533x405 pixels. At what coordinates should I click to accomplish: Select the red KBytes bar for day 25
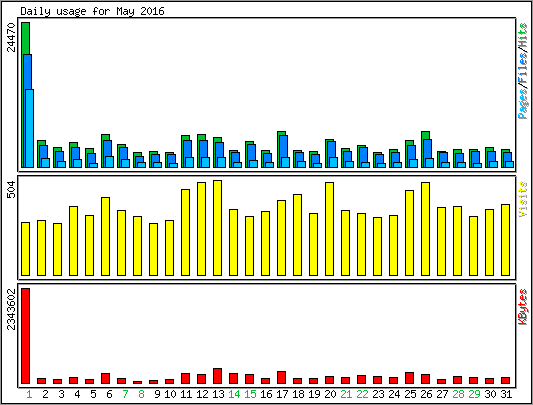coord(410,378)
